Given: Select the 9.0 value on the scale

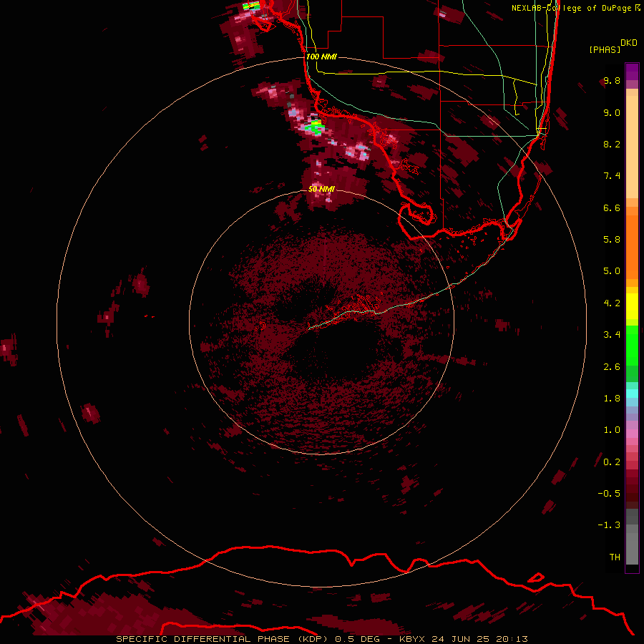Looking at the screenshot, I should pos(612,112).
